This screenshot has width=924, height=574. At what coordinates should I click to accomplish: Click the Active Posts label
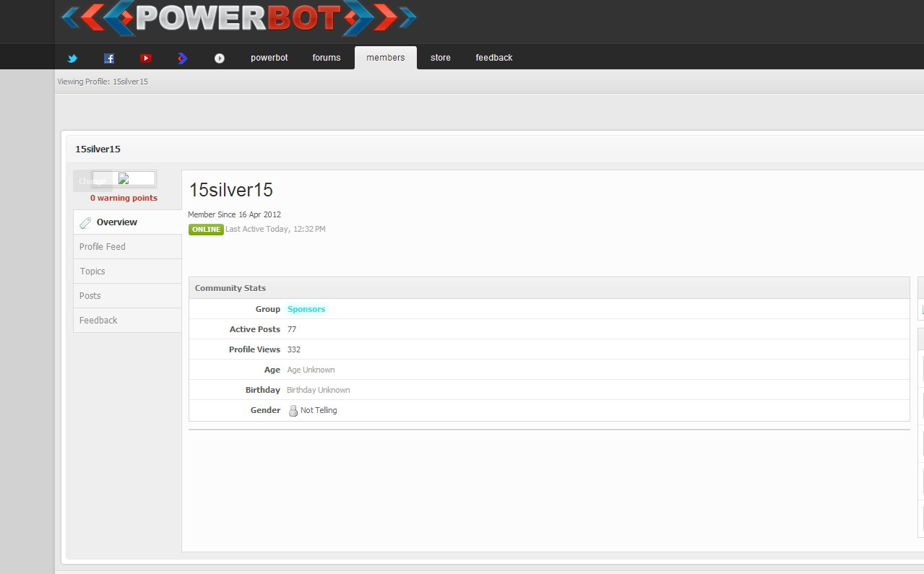coord(255,329)
